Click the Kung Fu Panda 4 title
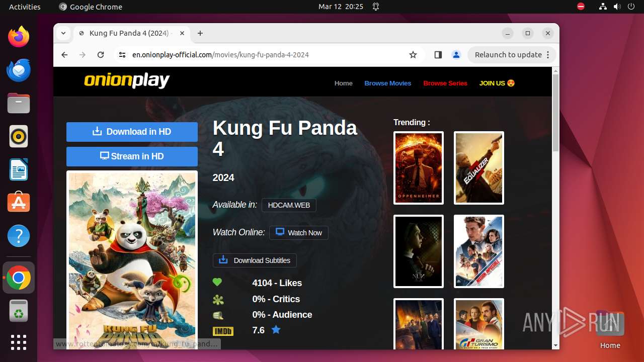The height and width of the screenshot is (362, 644). 285,138
